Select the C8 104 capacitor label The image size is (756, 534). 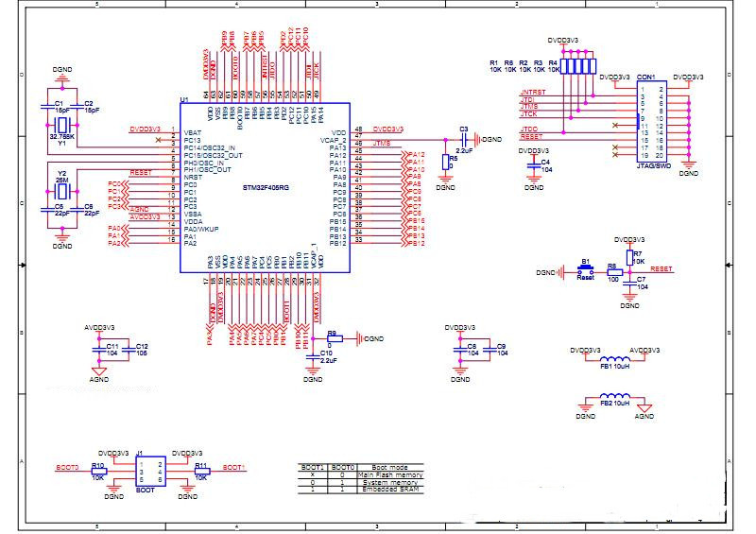[x=473, y=350]
